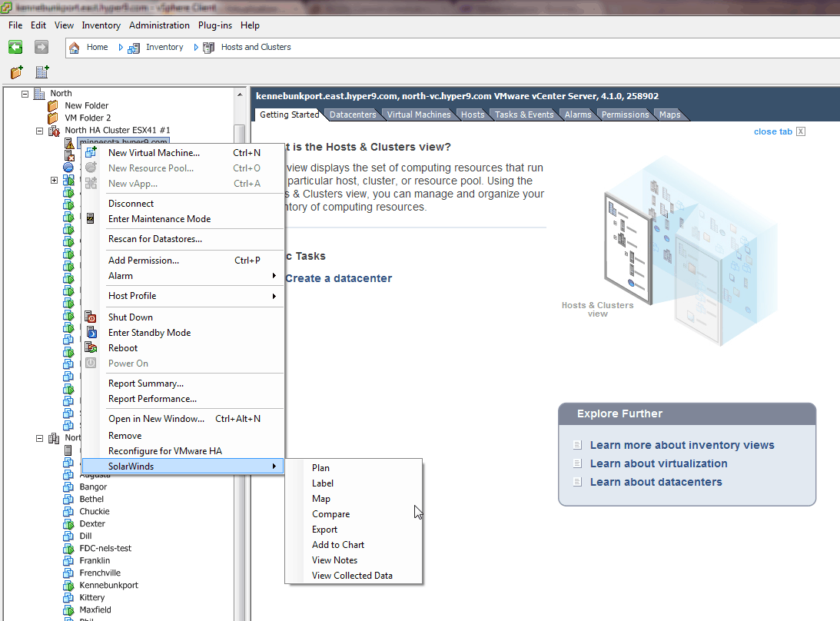Click the Dexter powered-on VM icon
The image size is (840, 621).
[68, 523]
